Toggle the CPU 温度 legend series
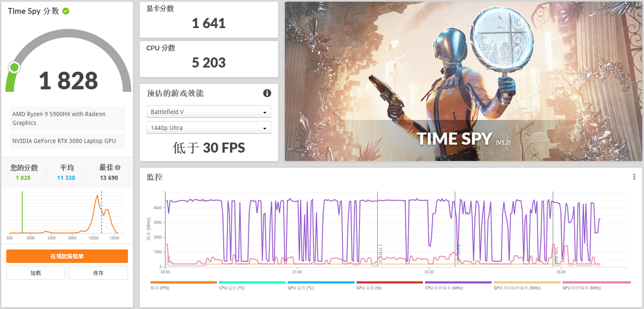 tap(252, 286)
